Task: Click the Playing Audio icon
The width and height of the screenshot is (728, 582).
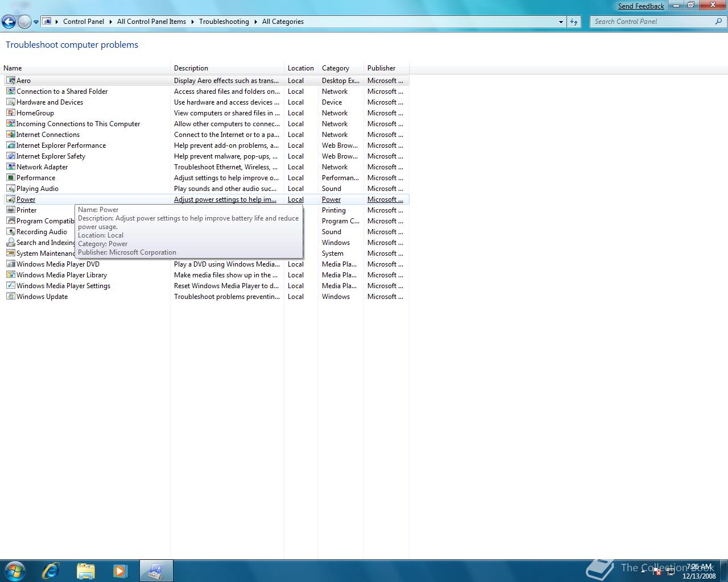Action: [x=11, y=189]
